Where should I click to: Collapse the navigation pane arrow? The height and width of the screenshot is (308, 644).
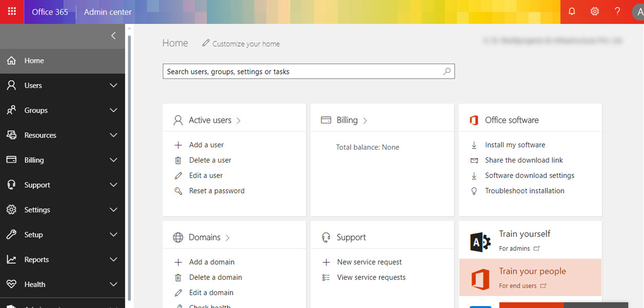click(114, 36)
